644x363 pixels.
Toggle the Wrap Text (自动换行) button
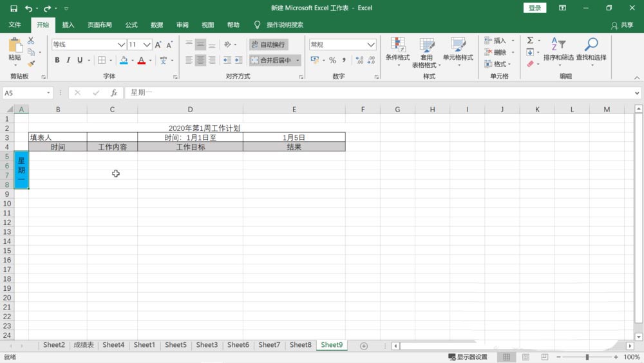(268, 44)
